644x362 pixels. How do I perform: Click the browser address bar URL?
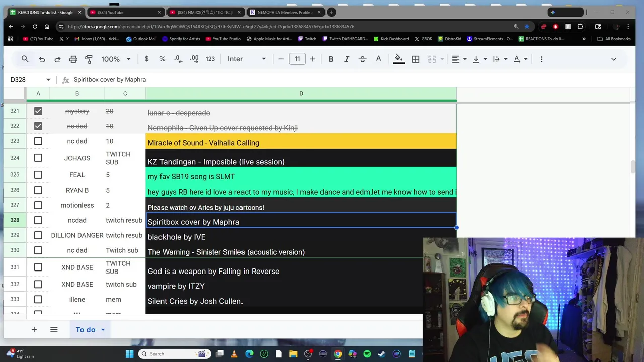(x=211, y=26)
